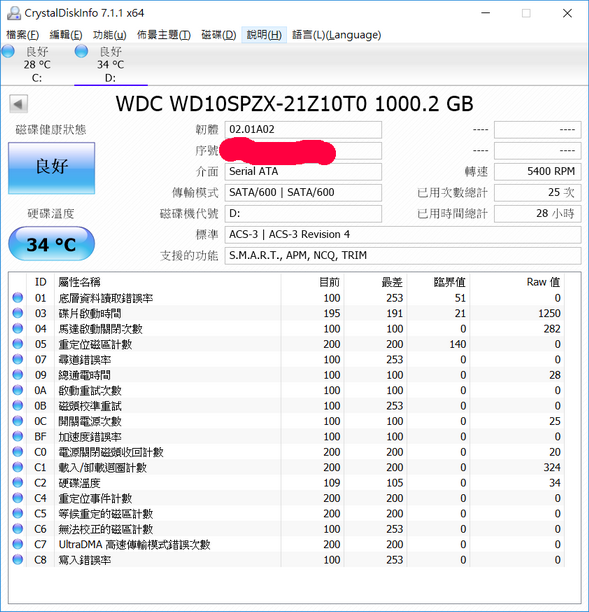This screenshot has width=589, height=612.
Task: Click the status dot for attribute C0
Action: (18, 452)
